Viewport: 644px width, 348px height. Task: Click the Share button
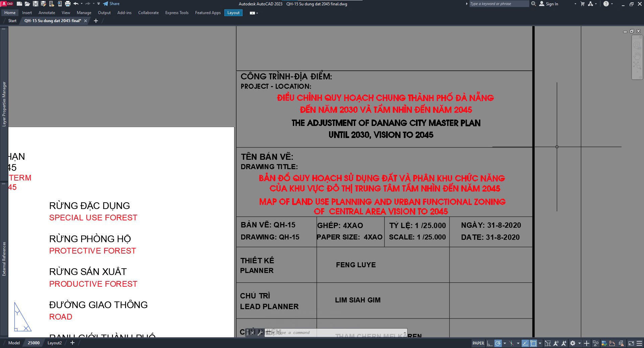[111, 4]
